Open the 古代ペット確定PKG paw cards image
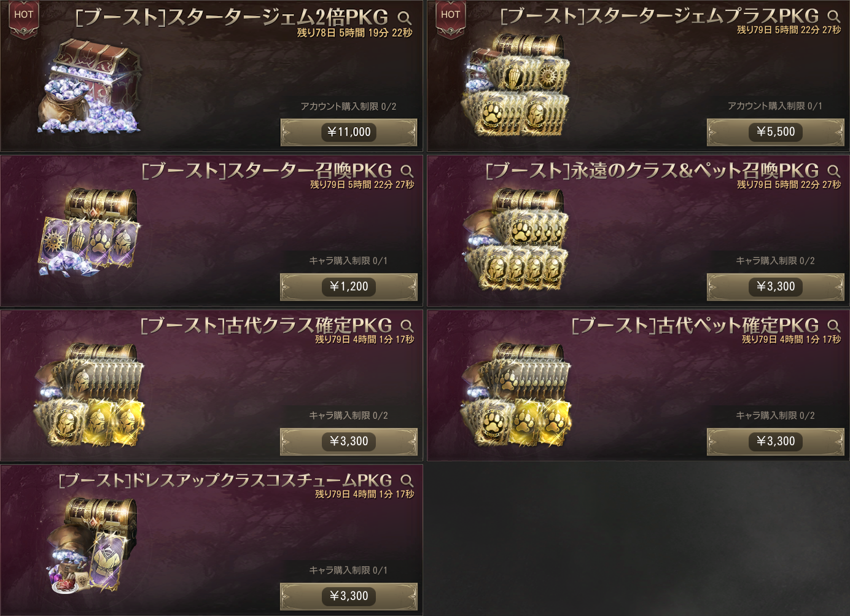This screenshot has width=850, height=616. coord(516,394)
